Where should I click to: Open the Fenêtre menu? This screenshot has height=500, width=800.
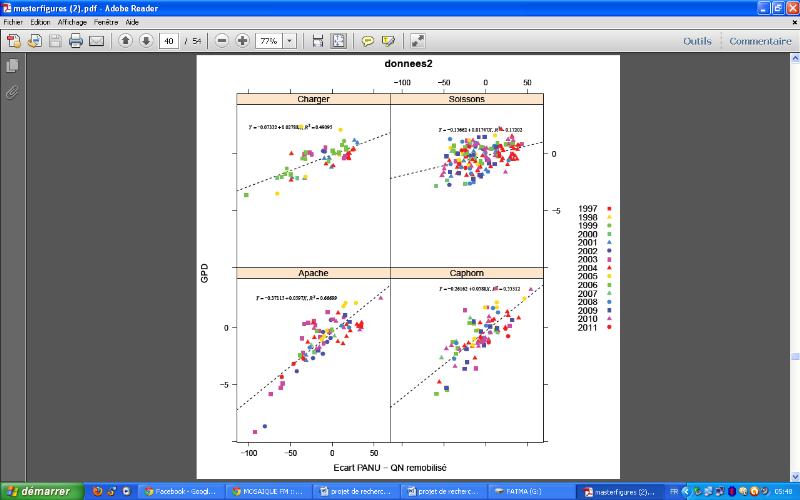point(105,21)
